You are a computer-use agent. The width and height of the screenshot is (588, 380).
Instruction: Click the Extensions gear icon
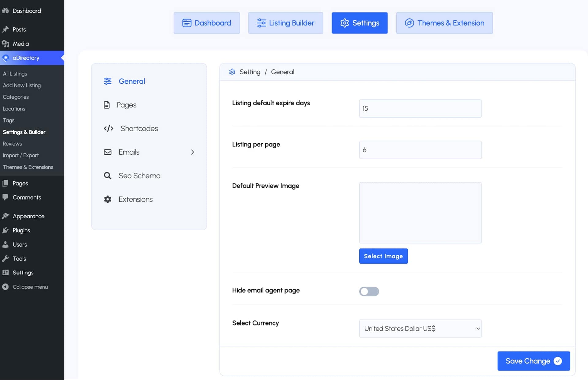pyautogui.click(x=107, y=199)
